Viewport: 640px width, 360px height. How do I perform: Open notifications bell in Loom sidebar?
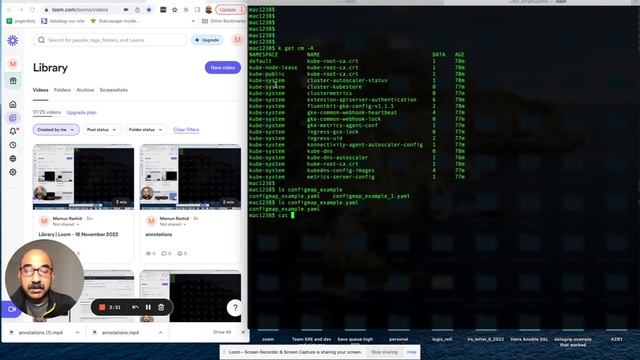[x=13, y=131]
